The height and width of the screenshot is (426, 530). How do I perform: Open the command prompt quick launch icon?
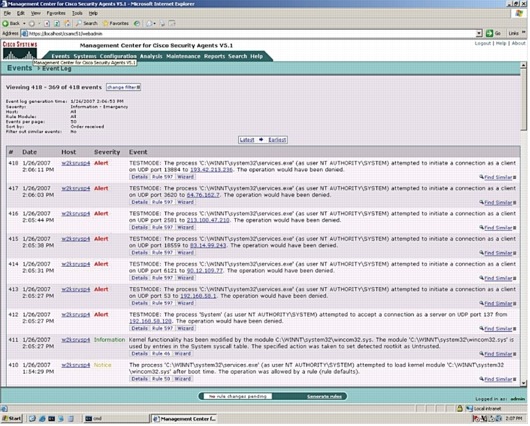pos(51,419)
